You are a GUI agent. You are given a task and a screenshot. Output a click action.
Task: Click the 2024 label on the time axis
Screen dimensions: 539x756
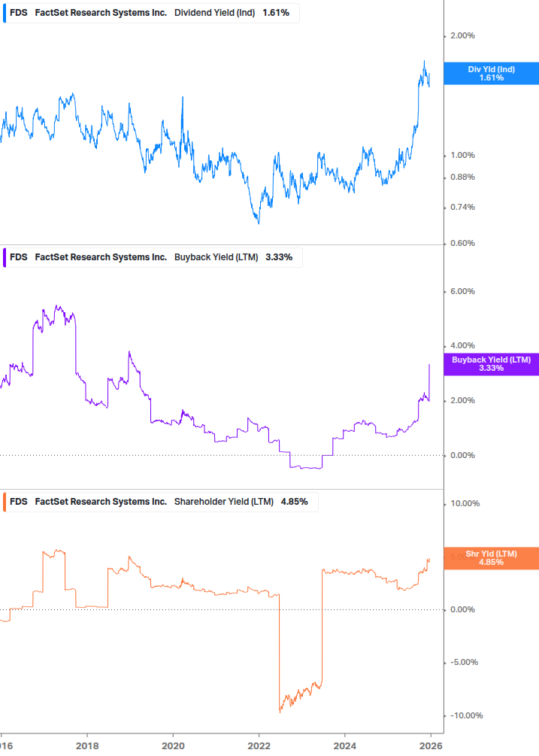[345, 746]
